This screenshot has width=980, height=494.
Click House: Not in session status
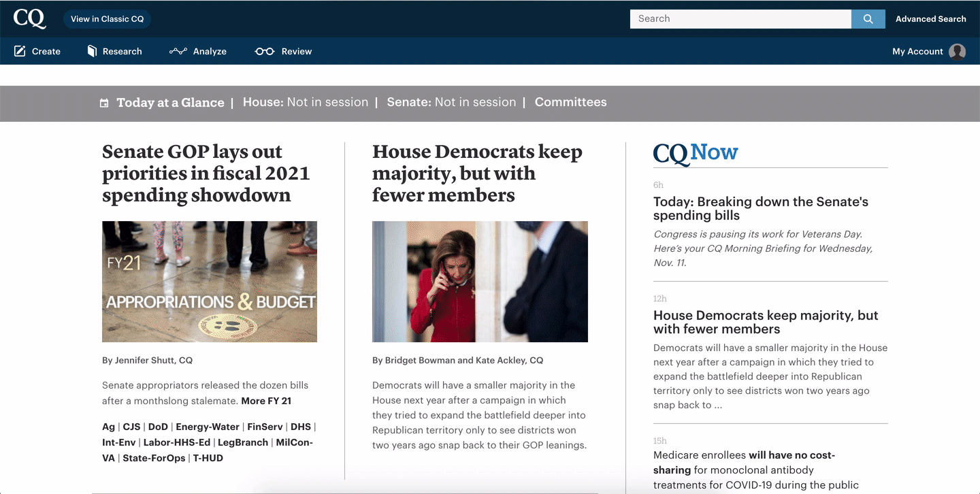coord(306,102)
